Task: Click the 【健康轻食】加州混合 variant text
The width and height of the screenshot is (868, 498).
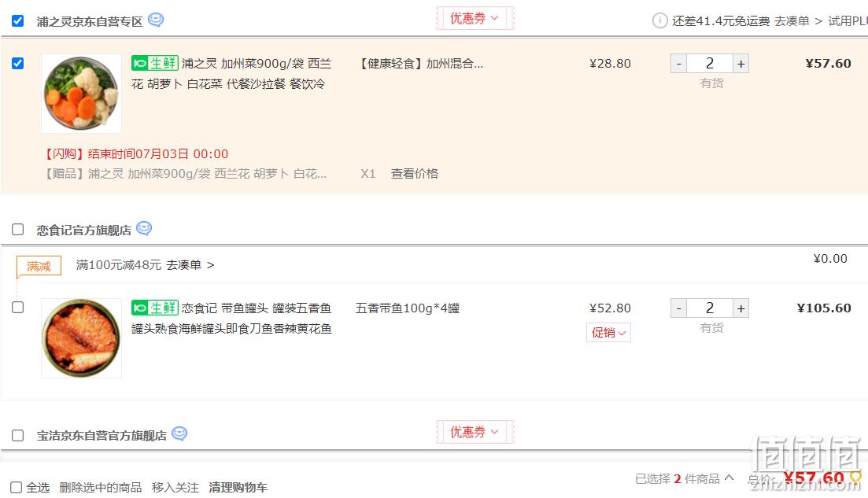Action: click(421, 64)
